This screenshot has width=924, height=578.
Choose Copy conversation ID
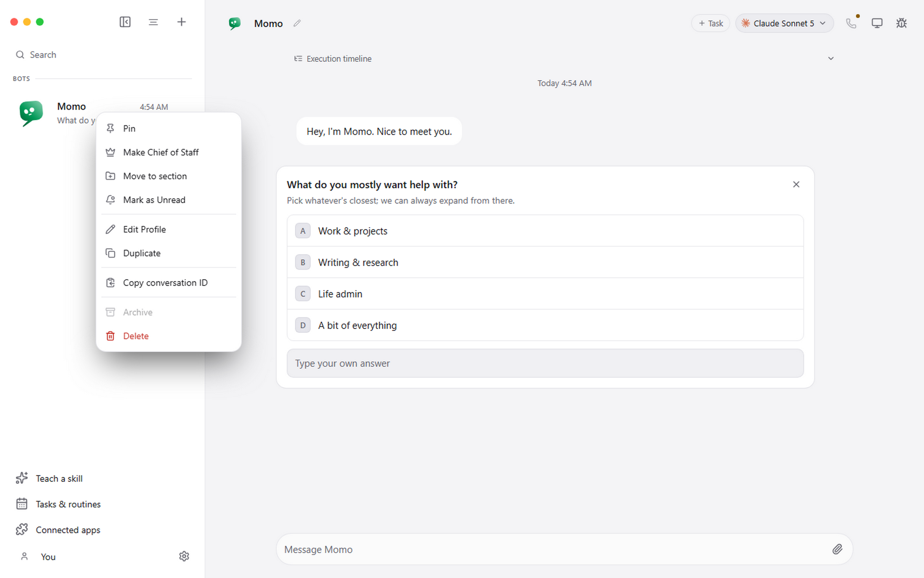169,283
